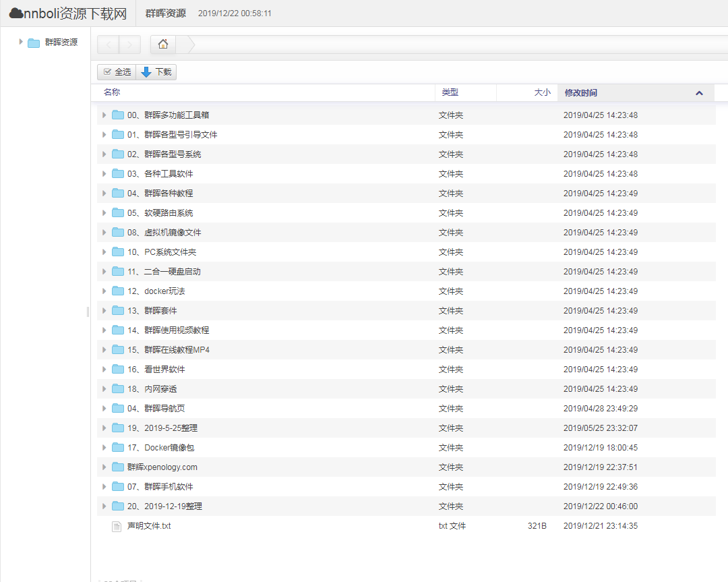The image size is (728, 582).
Task: Open the 17、Docker镜像包 folder name
Action: pyautogui.click(x=160, y=447)
